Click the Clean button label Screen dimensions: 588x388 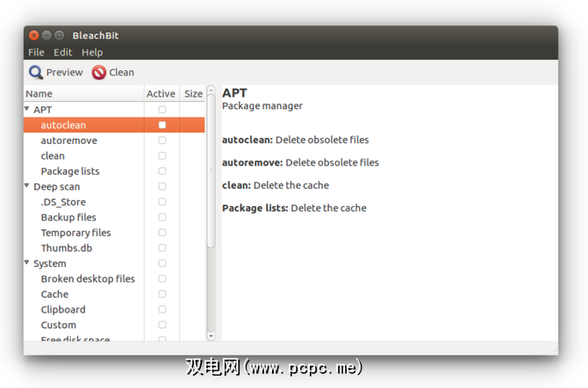point(121,72)
